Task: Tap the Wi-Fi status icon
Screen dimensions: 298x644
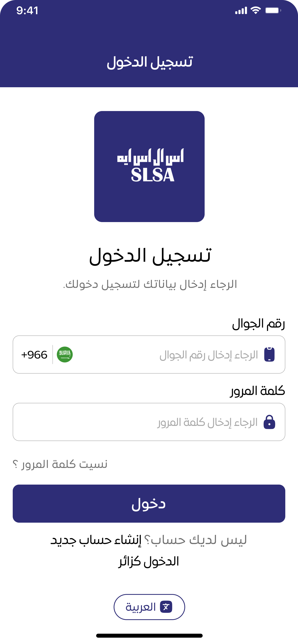Action: click(x=256, y=11)
